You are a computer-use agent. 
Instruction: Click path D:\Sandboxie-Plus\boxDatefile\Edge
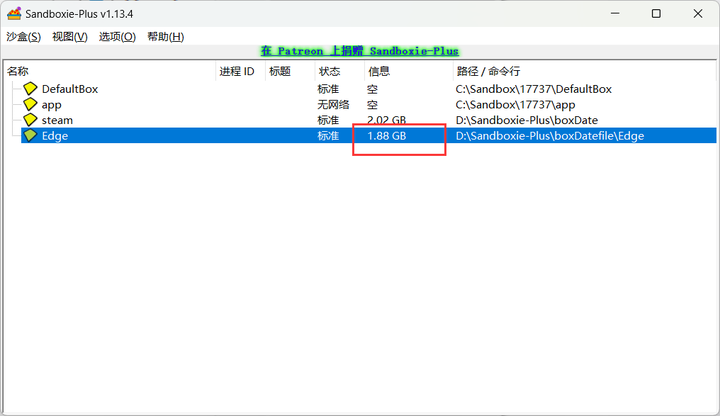coord(550,136)
